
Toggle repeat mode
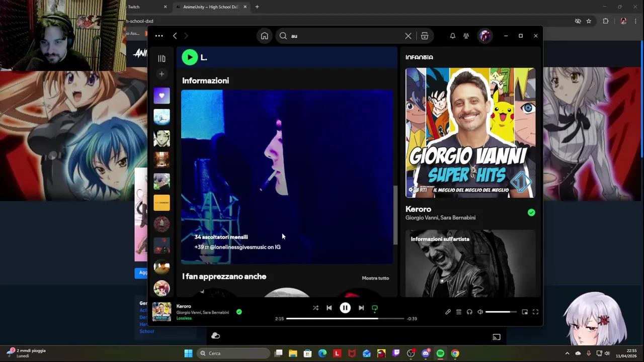click(375, 308)
